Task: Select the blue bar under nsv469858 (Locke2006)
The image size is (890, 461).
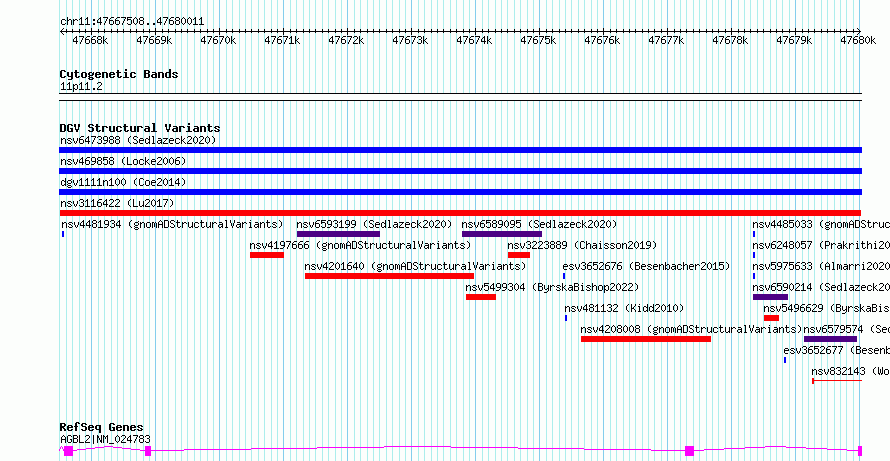Action: pos(460,171)
